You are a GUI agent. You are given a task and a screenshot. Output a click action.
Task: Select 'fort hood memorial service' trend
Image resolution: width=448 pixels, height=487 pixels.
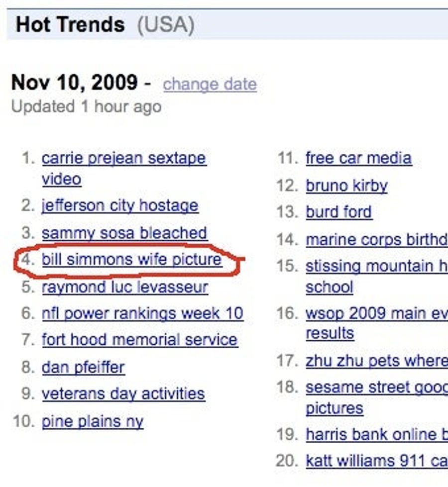(140, 340)
